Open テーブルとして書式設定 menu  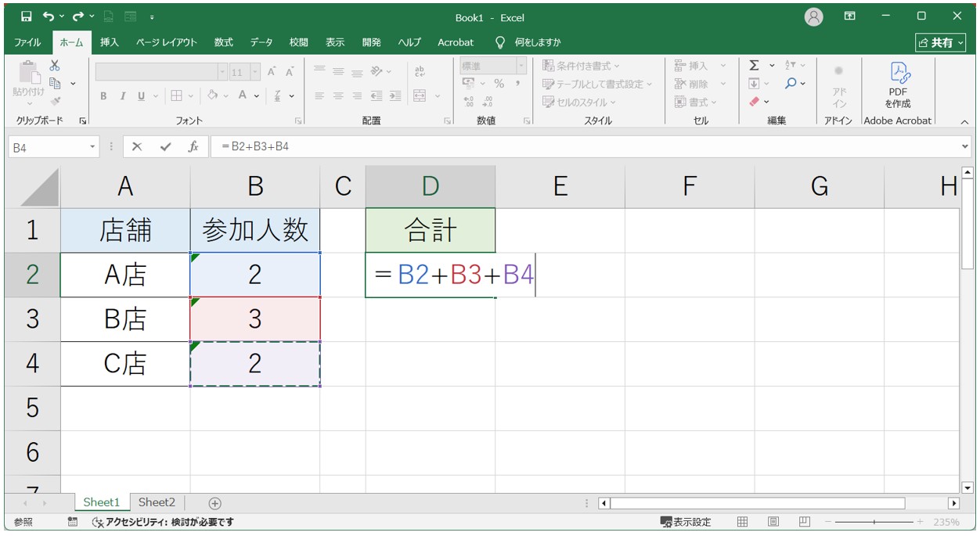click(x=597, y=84)
